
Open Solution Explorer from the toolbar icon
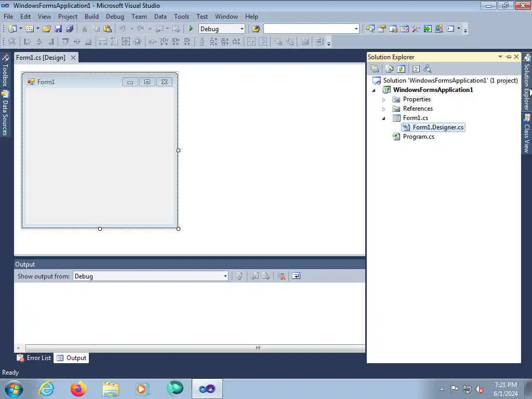[370, 29]
